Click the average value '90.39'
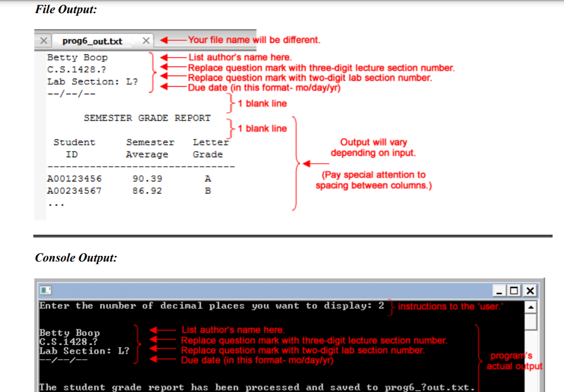Screen dimensions: 564x392 147,179
